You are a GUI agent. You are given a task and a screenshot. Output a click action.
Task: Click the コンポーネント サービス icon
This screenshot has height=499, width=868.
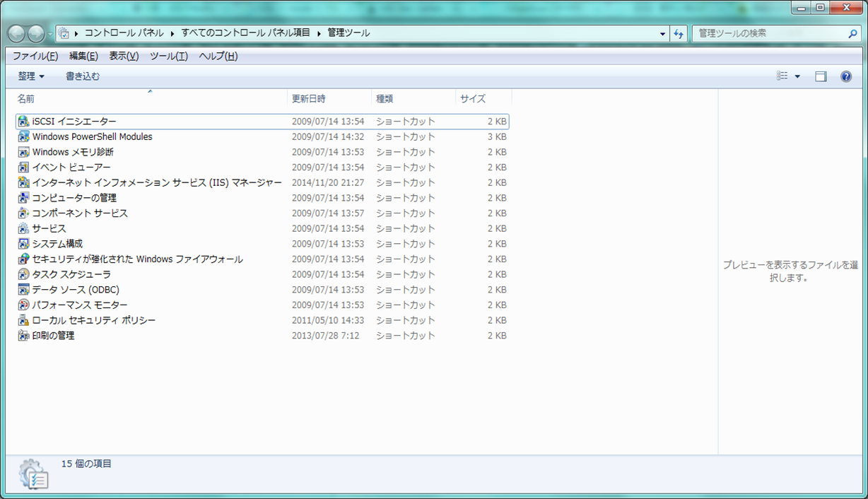[23, 213]
